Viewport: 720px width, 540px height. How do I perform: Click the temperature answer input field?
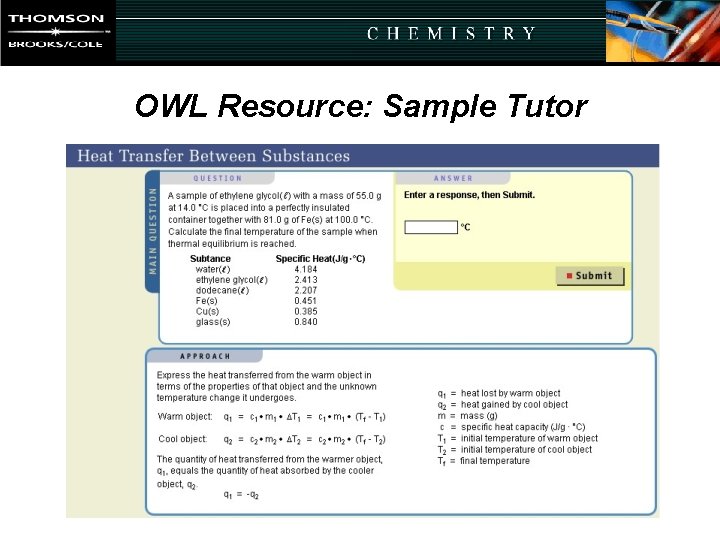point(431,227)
